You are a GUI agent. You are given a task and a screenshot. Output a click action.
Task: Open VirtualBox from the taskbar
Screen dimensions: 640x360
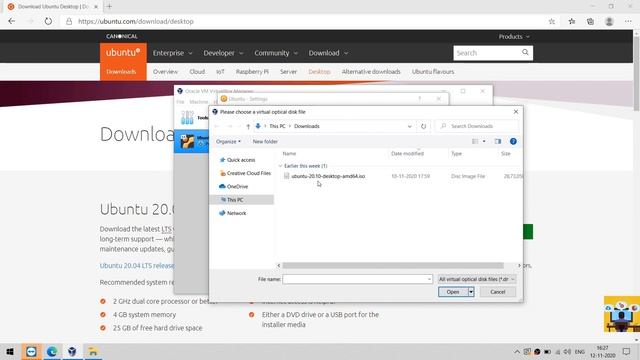click(72, 351)
